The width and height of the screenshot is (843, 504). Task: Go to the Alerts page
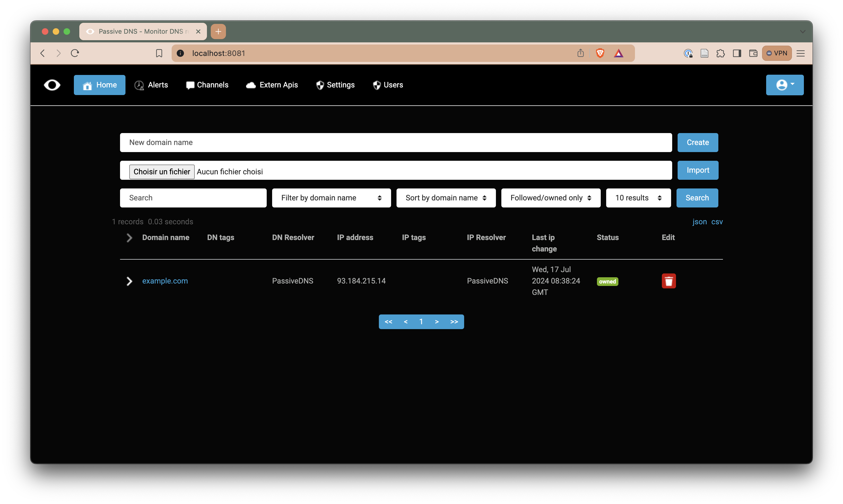(x=151, y=85)
